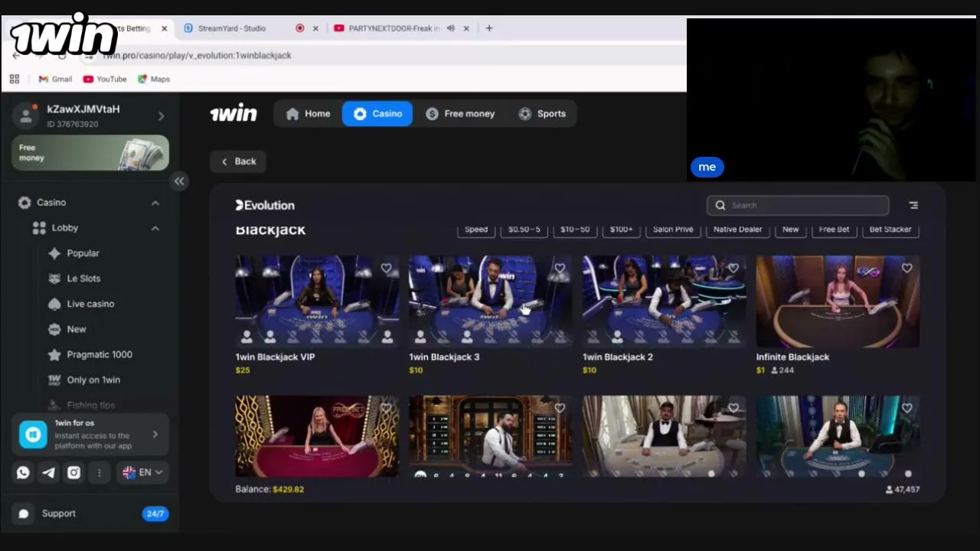980x551 pixels.
Task: Filter tables by Speed
Action: click(476, 230)
